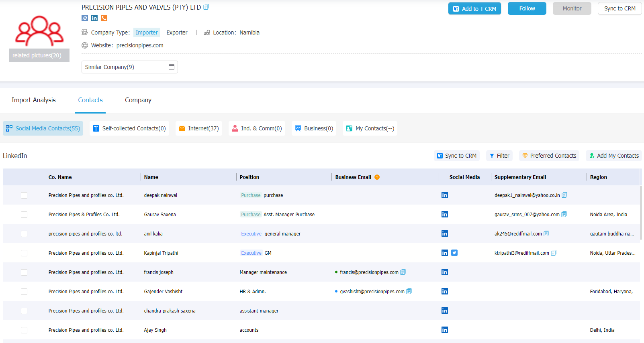Select Business(0) contacts tab
Viewport: 644px width, 343px height.
pos(314,128)
